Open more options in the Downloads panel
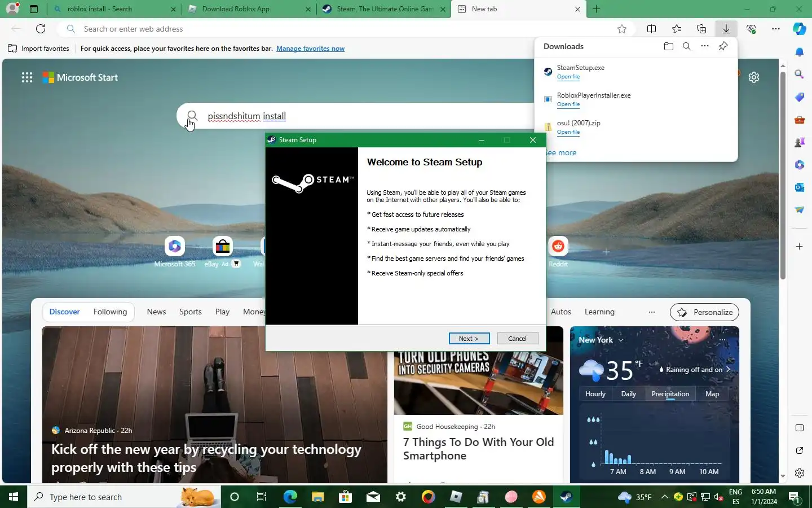Viewport: 812px width, 508px height. tap(705, 46)
